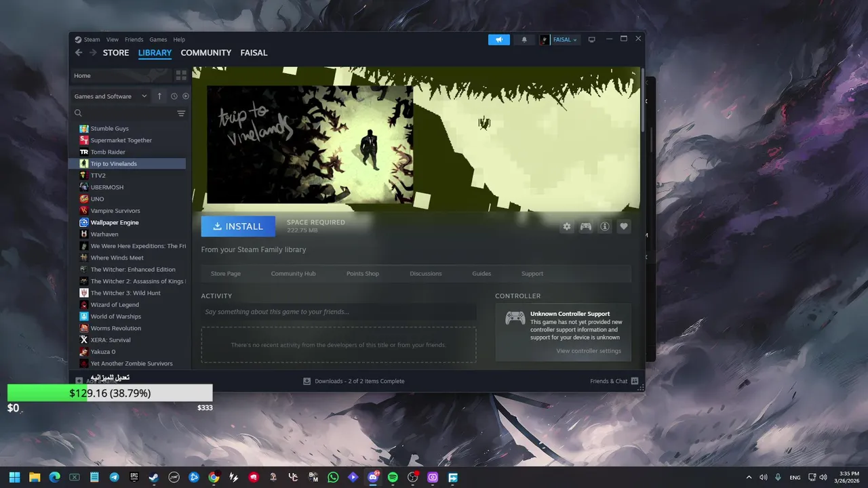This screenshot has height=488, width=868.
Task: Open File Explorer from the taskbar
Action: coord(35,477)
